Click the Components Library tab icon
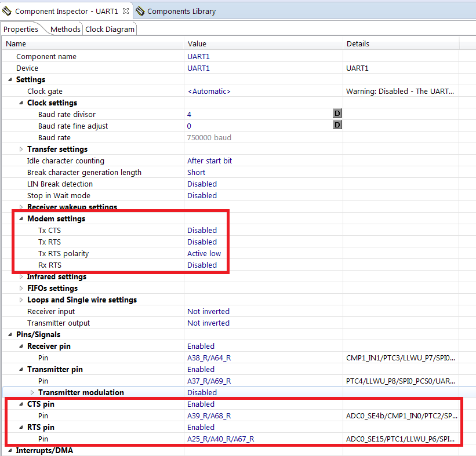The image size is (476, 456). [x=140, y=11]
